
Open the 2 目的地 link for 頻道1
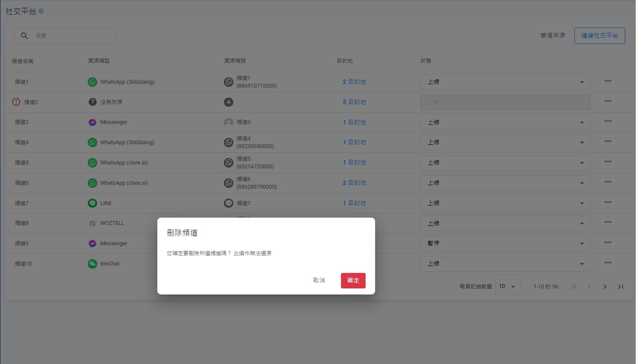point(354,82)
